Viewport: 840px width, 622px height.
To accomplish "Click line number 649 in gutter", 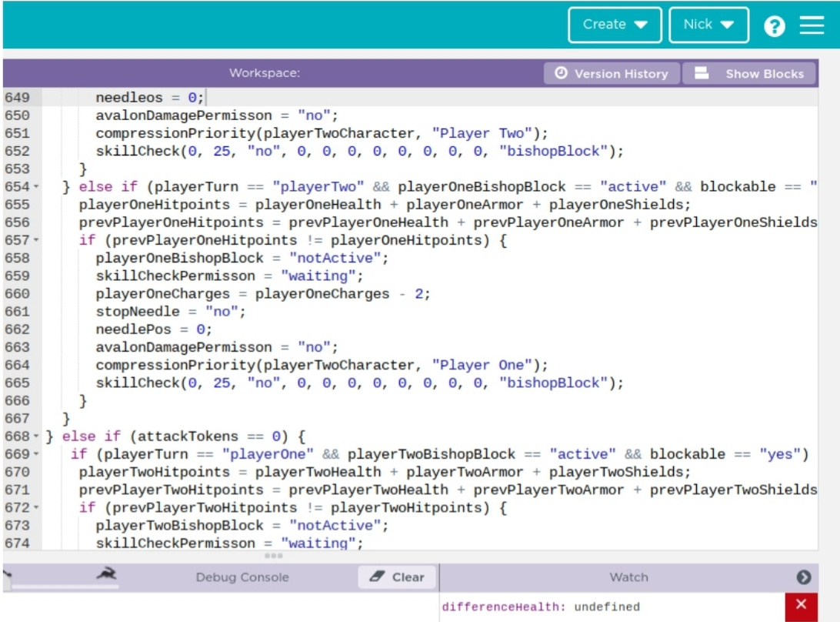I will [x=17, y=98].
